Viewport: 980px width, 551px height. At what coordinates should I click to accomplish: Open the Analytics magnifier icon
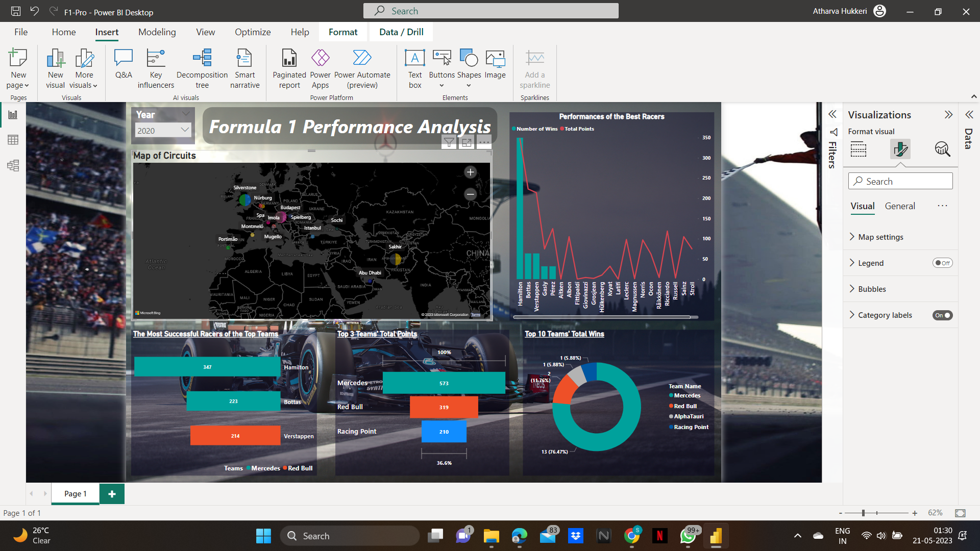942,149
